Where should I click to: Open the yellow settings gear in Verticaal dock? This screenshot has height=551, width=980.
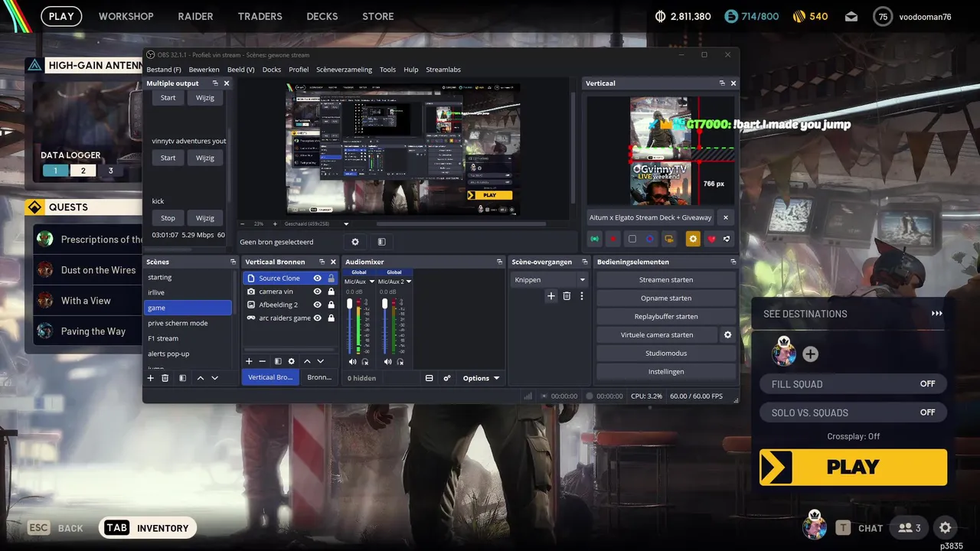click(x=693, y=239)
